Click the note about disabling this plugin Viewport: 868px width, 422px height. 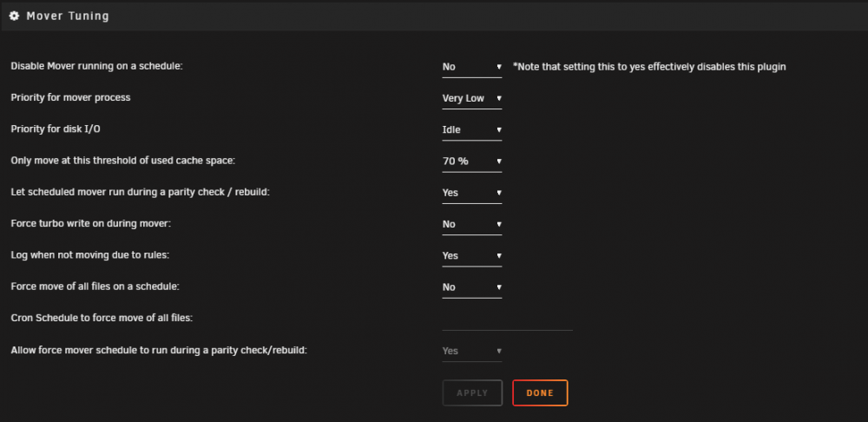click(649, 67)
